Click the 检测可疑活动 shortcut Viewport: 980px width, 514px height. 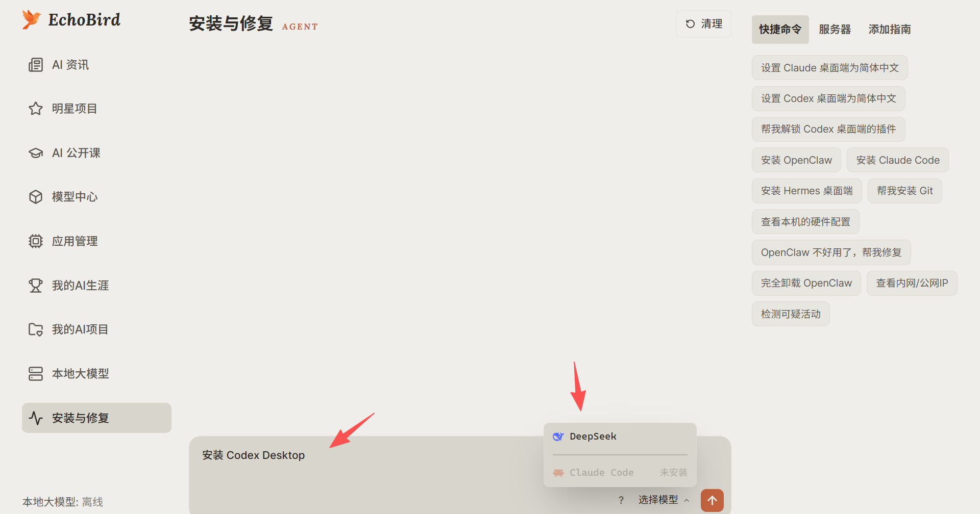tap(791, 314)
